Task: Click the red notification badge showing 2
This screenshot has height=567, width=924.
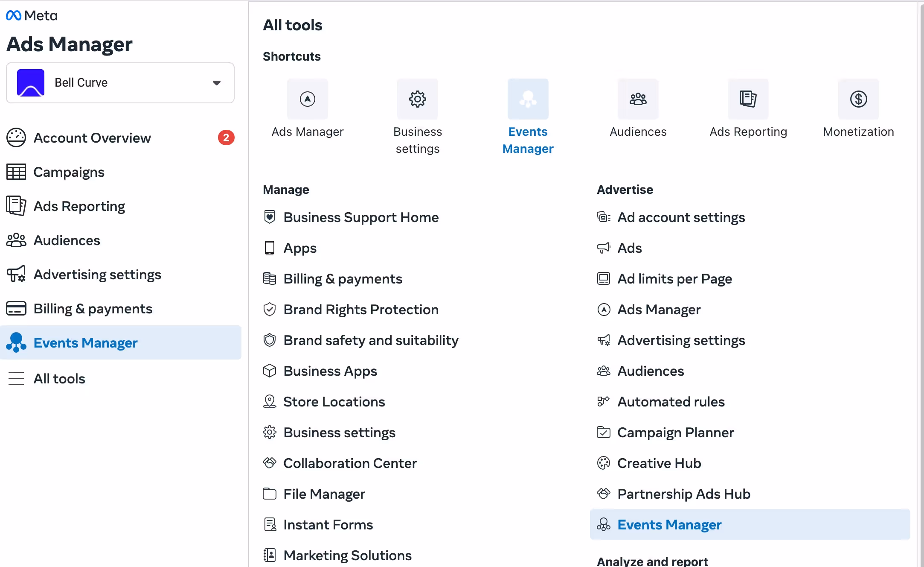Action: pyautogui.click(x=226, y=137)
